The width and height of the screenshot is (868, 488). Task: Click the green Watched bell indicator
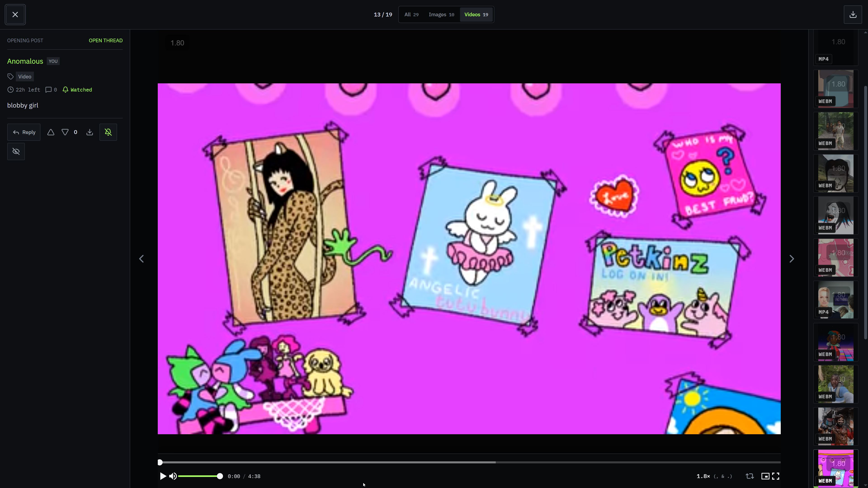(77, 90)
